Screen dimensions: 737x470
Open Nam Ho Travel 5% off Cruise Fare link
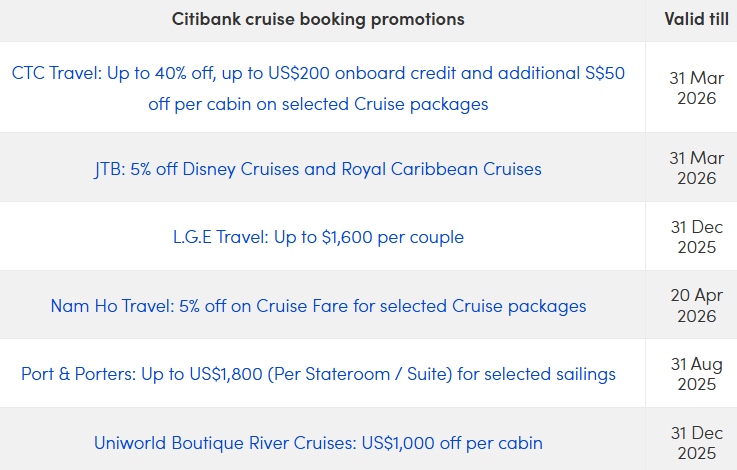(318, 305)
